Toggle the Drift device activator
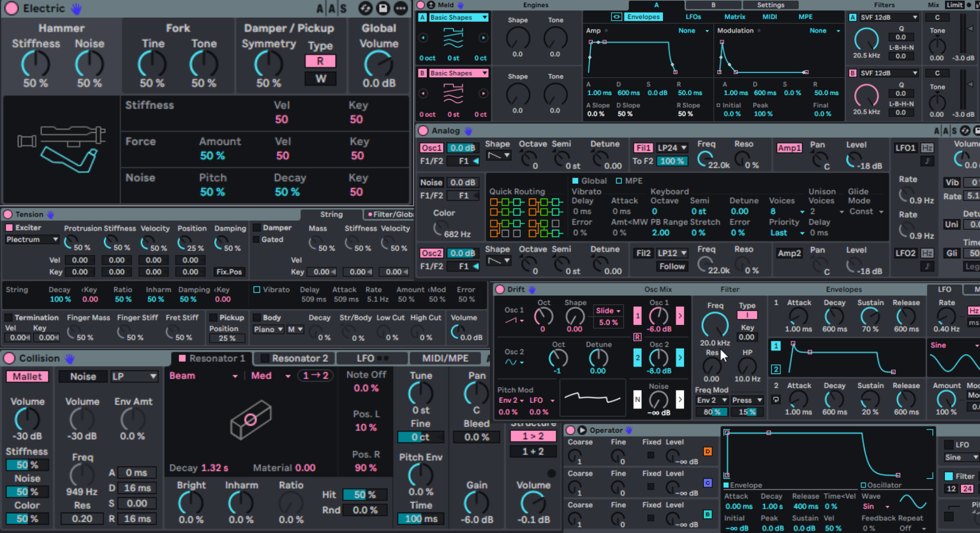This screenshot has width=980, height=533. point(500,289)
